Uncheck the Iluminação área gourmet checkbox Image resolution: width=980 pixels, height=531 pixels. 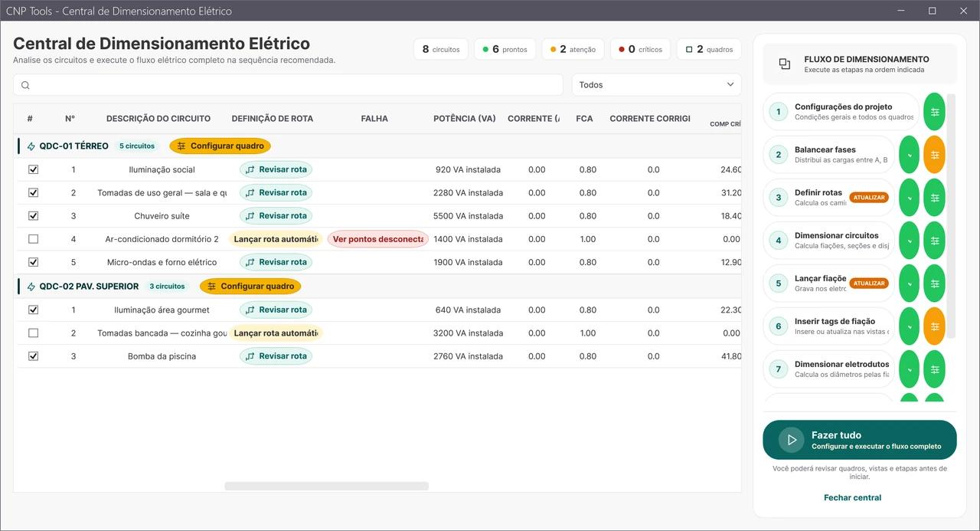(x=33, y=310)
